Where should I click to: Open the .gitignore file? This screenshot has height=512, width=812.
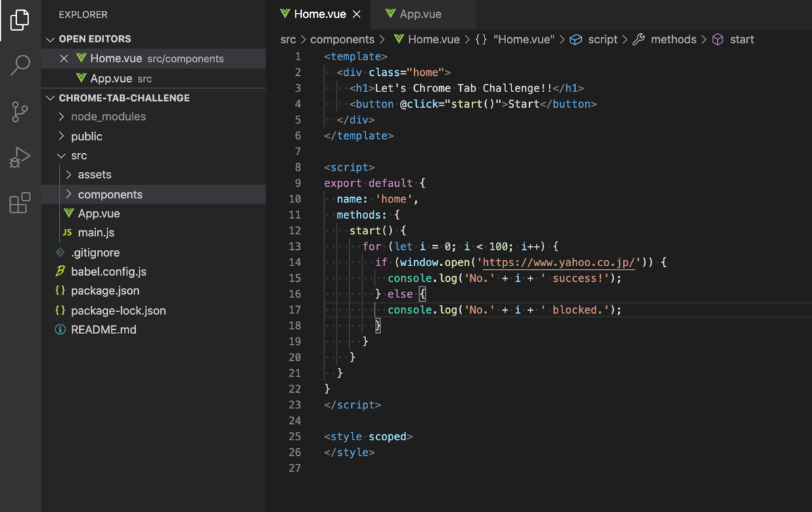(x=154, y=253)
